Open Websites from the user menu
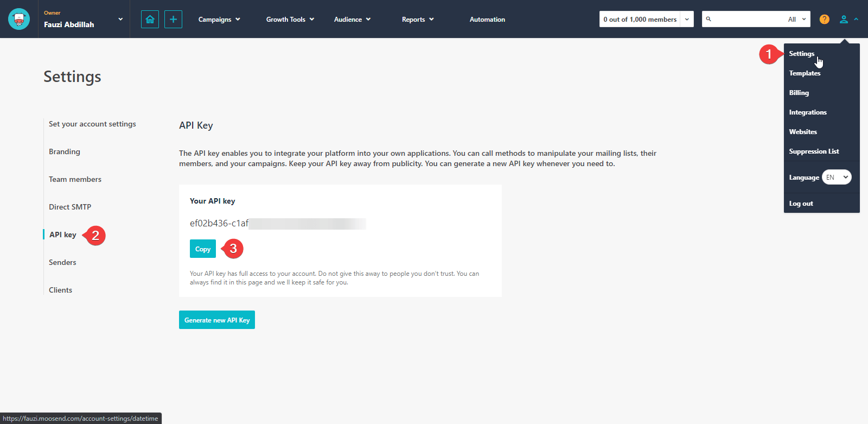The width and height of the screenshot is (868, 424). pyautogui.click(x=803, y=132)
